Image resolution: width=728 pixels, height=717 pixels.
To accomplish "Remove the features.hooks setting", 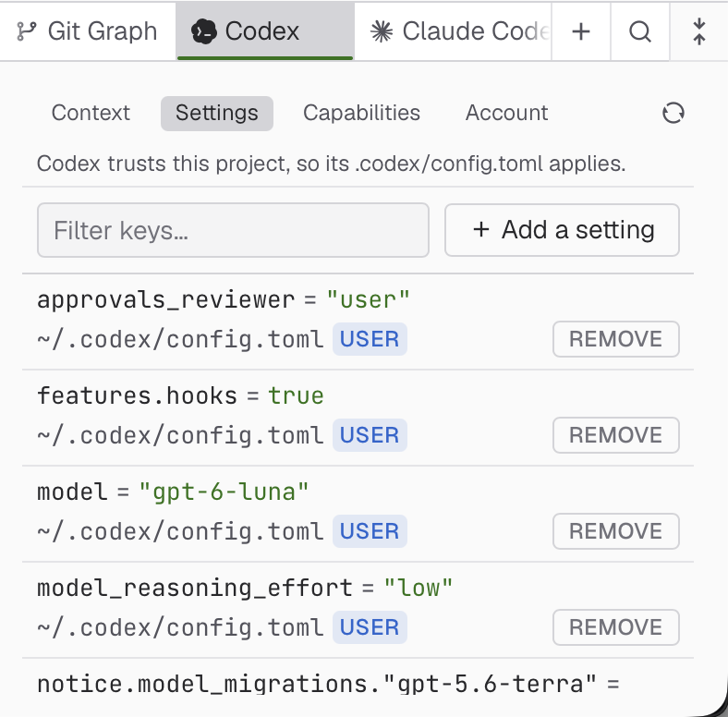I will pyautogui.click(x=616, y=435).
